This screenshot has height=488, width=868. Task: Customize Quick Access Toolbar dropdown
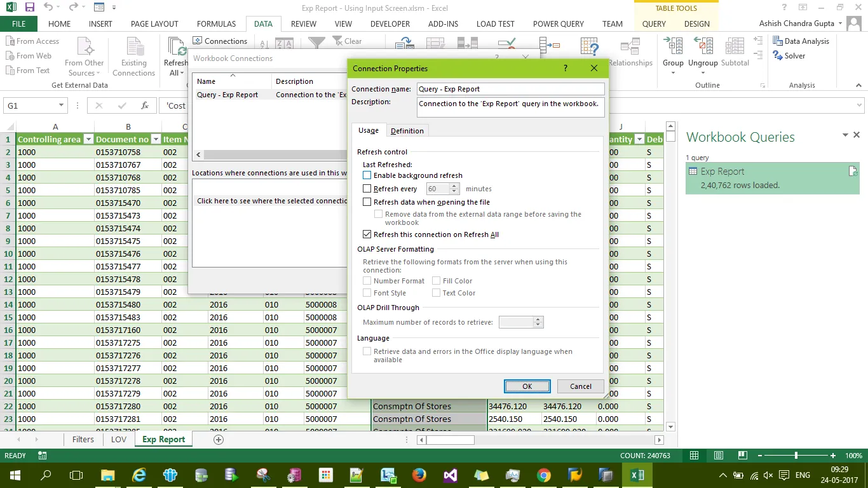(x=114, y=8)
